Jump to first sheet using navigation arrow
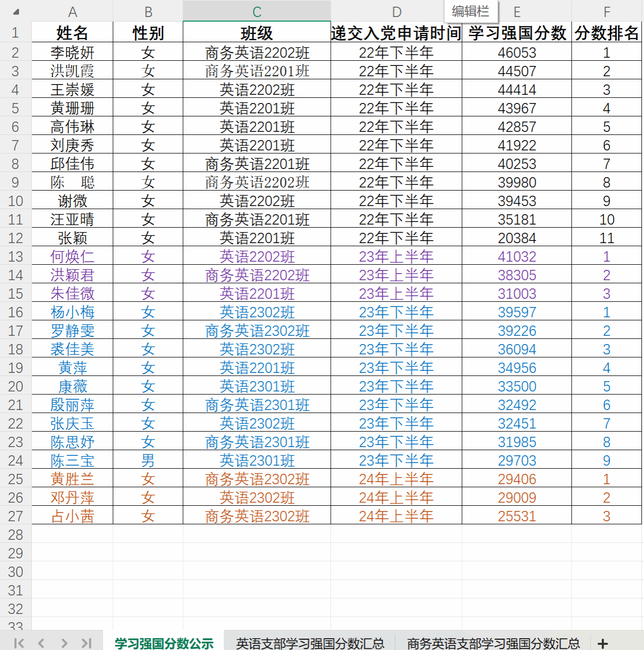This screenshot has height=650, width=644. 19,643
